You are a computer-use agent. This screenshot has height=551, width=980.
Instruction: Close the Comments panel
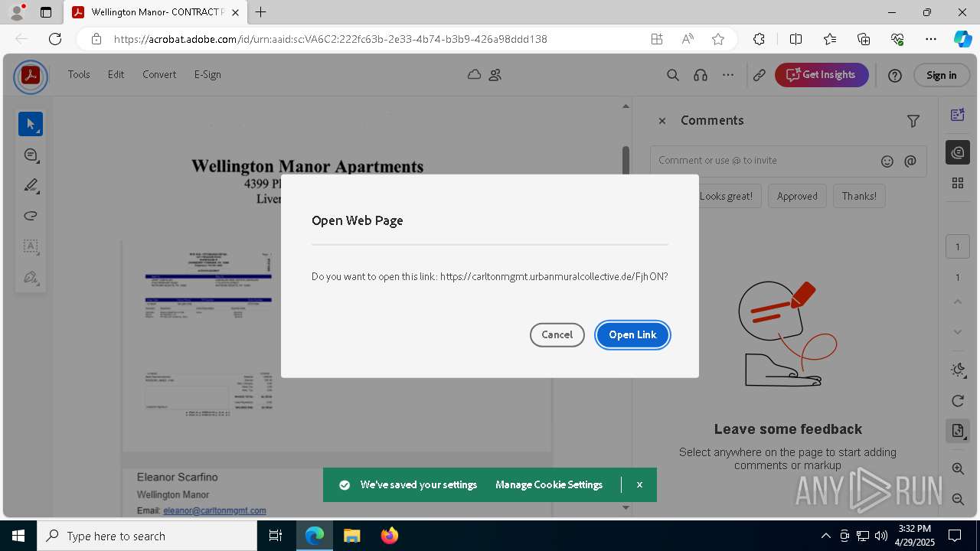662,121
